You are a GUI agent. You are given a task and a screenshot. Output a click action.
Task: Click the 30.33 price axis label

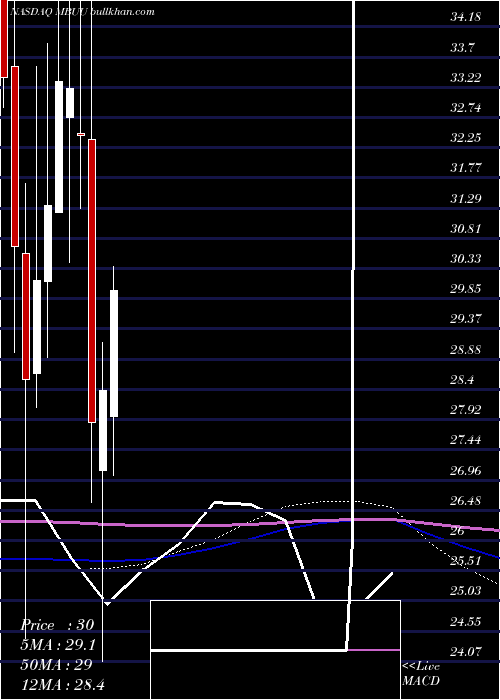(x=466, y=258)
